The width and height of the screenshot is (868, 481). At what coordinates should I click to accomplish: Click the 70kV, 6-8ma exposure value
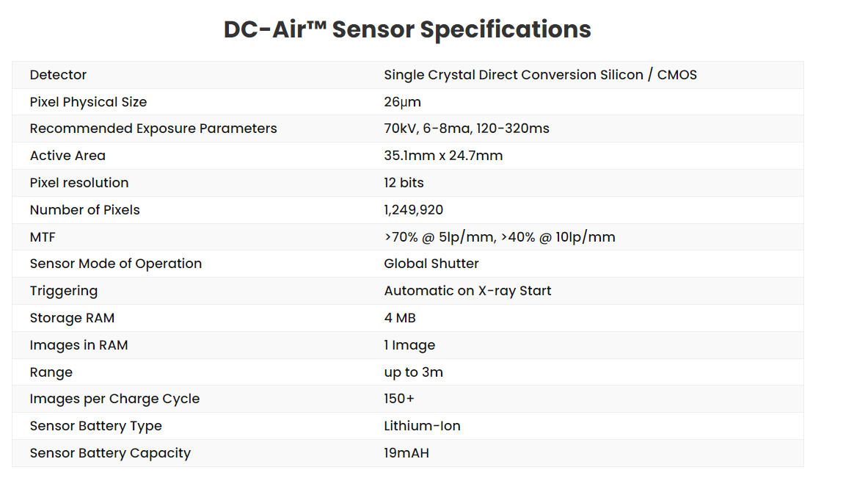[467, 129]
